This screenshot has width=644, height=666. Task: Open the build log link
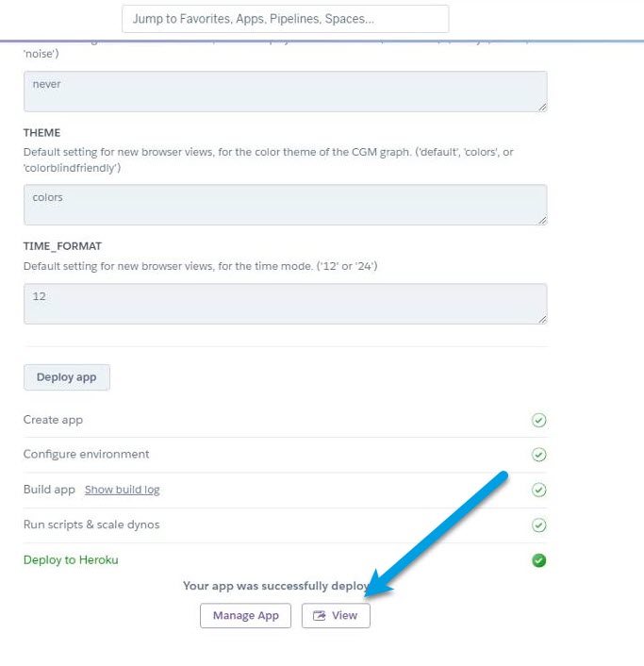pyautogui.click(x=122, y=490)
